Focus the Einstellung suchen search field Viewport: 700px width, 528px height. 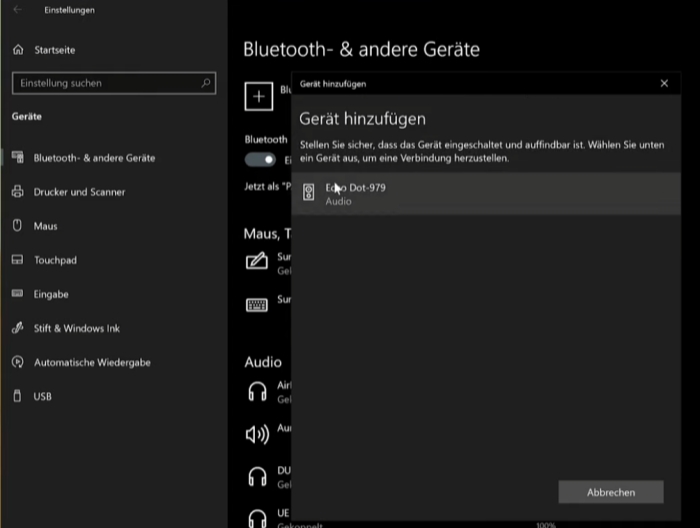tap(114, 83)
